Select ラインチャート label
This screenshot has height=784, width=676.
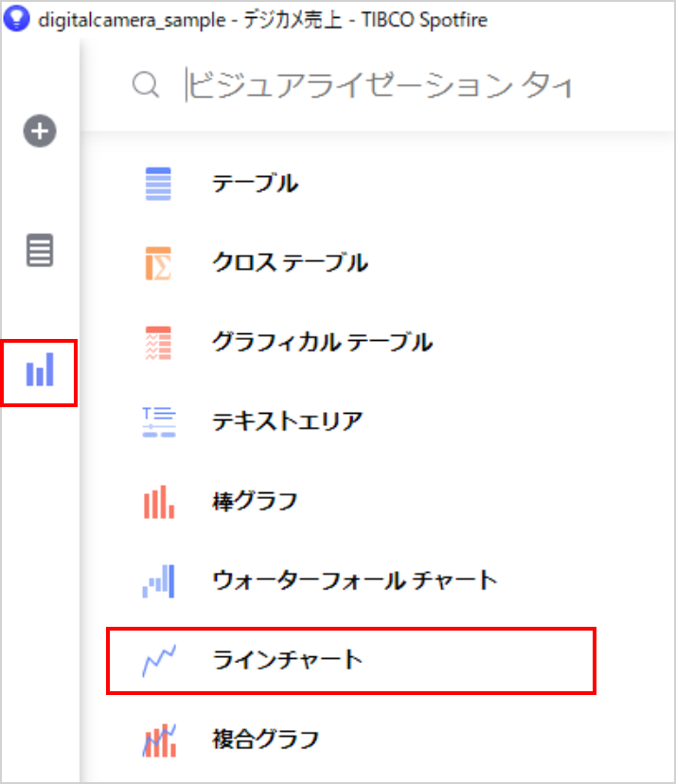click(288, 660)
